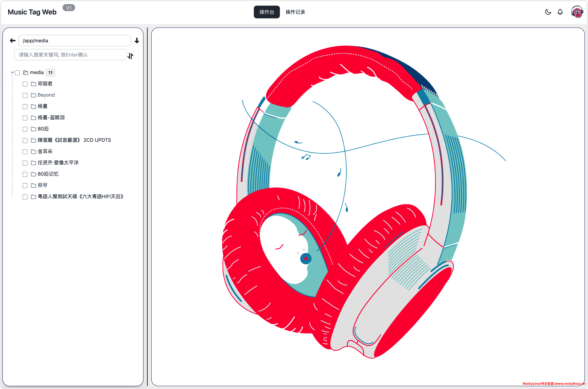Select the root media folder checkbox
The width and height of the screenshot is (588, 389).
[17, 73]
